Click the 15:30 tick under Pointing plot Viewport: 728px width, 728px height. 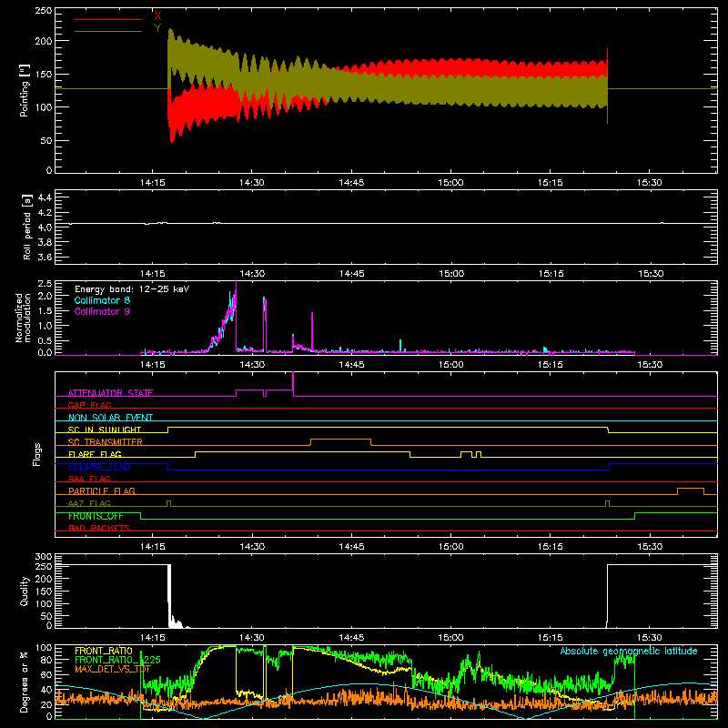[x=649, y=183]
